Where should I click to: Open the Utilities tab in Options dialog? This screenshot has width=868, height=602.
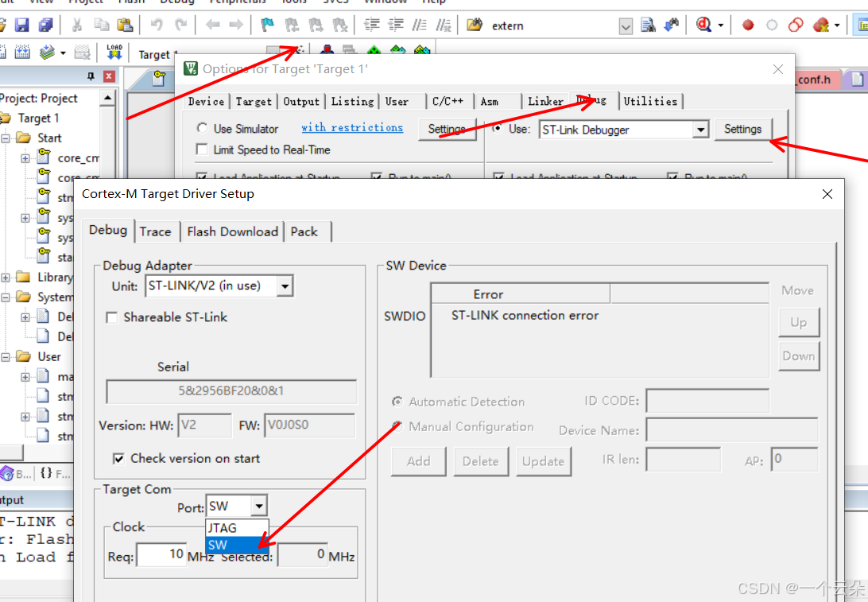click(650, 101)
